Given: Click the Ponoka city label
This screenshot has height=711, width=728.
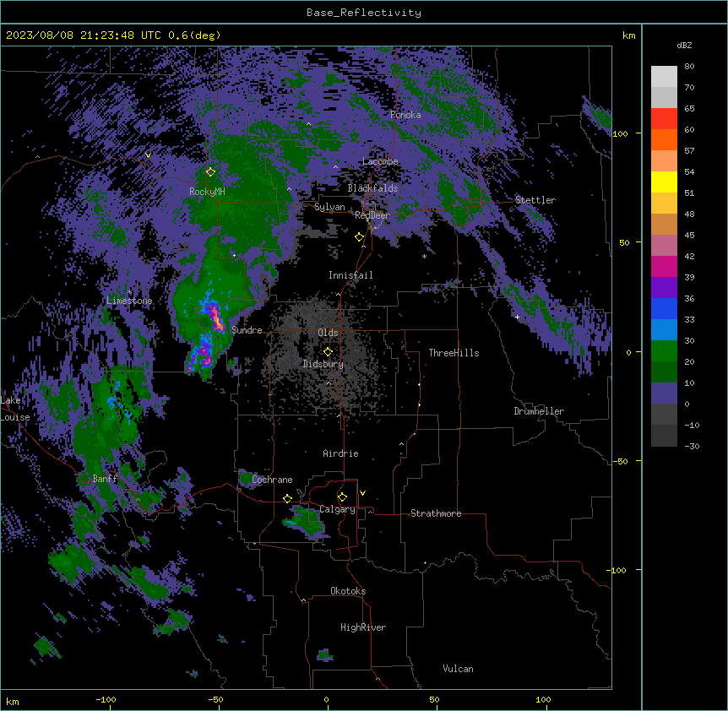Looking at the screenshot, I should pyautogui.click(x=405, y=115).
